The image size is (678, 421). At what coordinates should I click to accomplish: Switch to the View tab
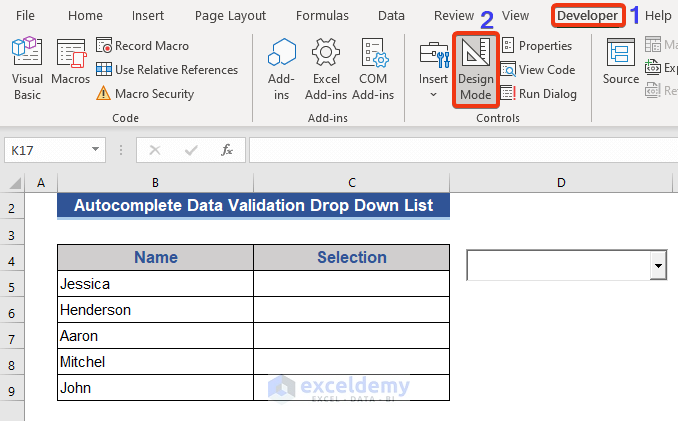click(x=515, y=16)
